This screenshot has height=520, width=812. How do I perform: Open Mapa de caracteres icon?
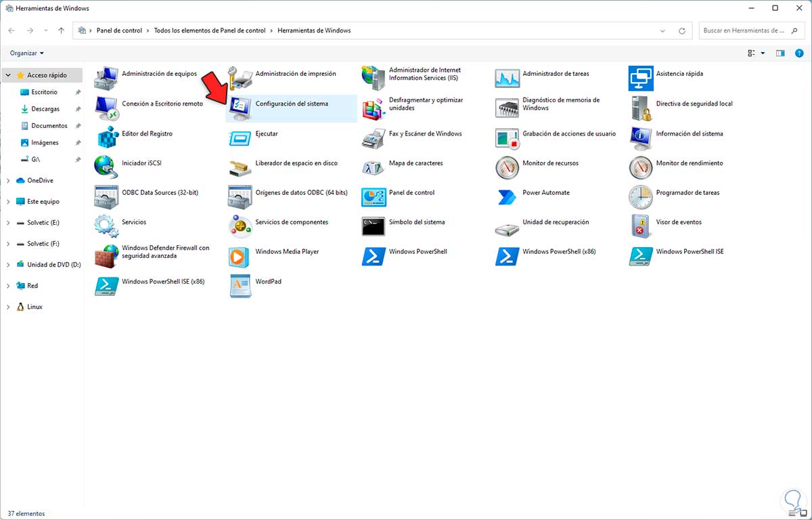(374, 167)
